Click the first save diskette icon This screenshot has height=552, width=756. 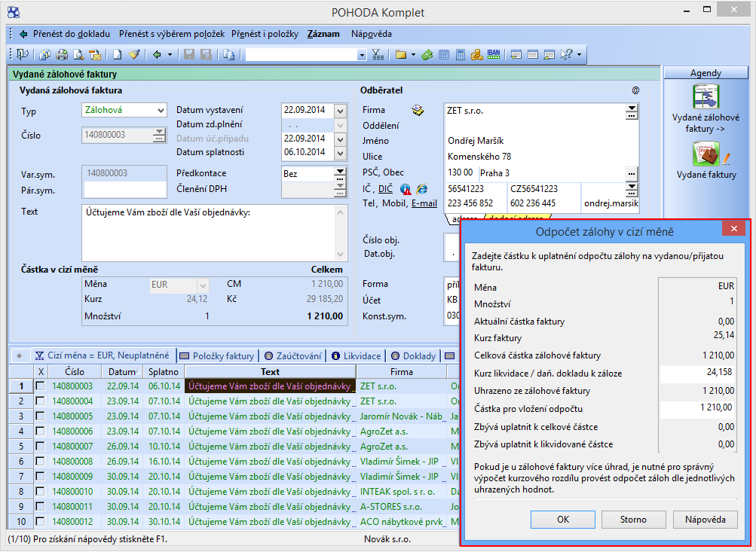[x=189, y=54]
